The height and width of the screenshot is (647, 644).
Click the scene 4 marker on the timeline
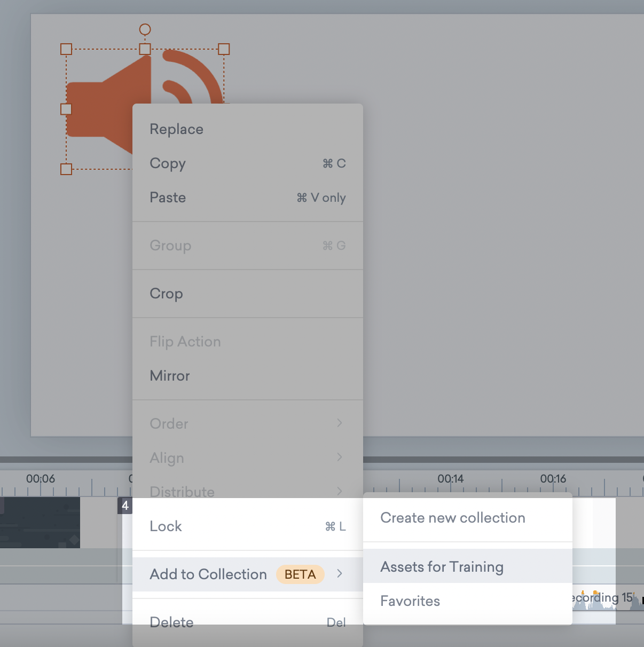point(125,506)
